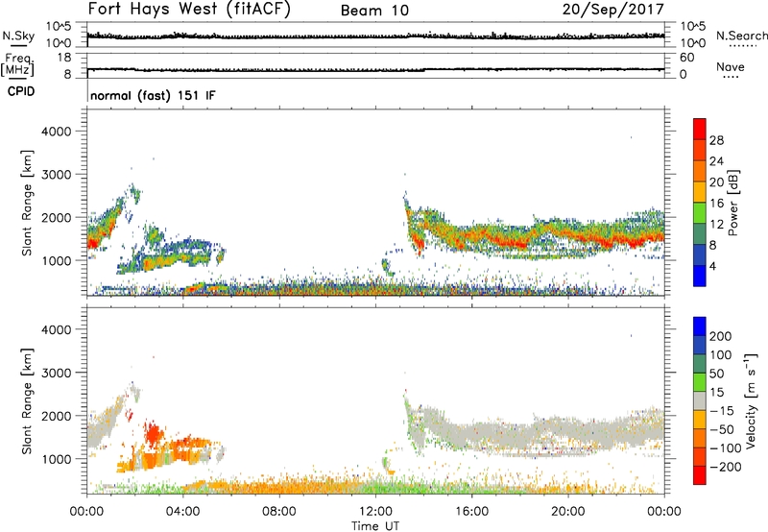Screen dimensions: 768x532
Task: Click the "−100" value on Velocity color bar
Action: coord(726,448)
